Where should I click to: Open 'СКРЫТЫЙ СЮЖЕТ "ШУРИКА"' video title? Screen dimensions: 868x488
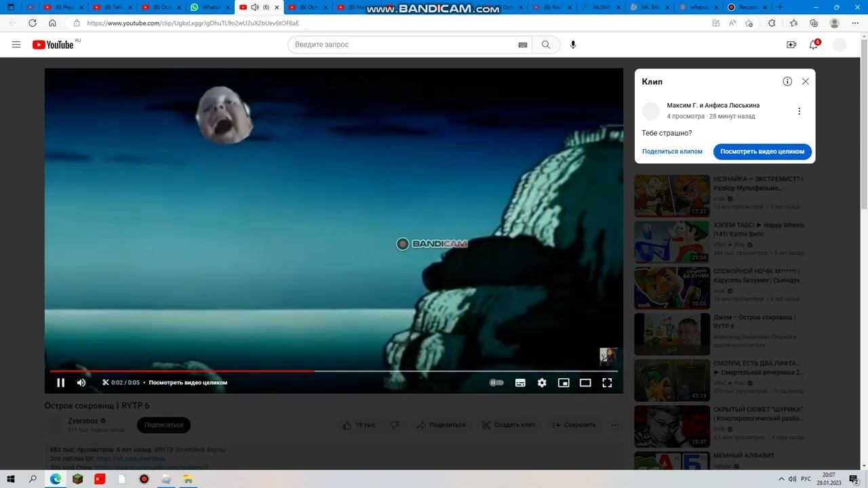tap(758, 414)
